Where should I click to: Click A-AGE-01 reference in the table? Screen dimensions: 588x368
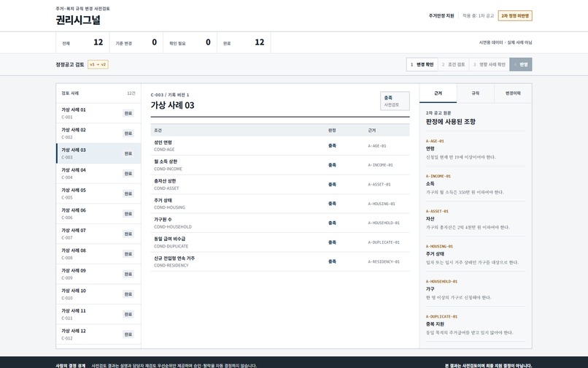point(377,146)
